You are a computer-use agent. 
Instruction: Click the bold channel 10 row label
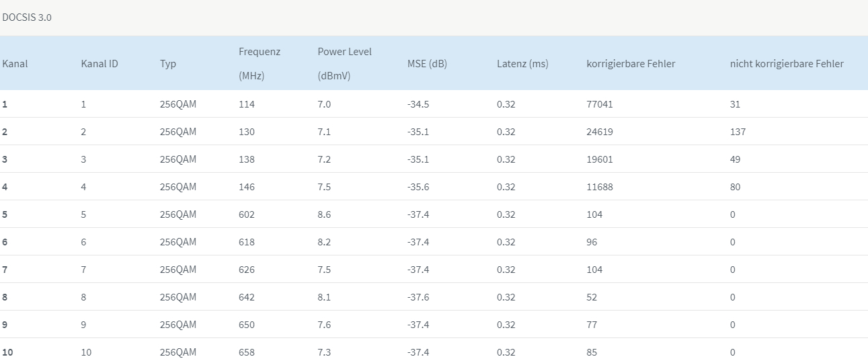pyautogui.click(x=7, y=352)
